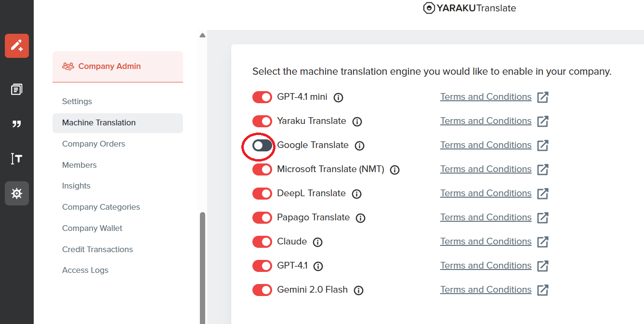
Task: Open the gear settings icon in sidebar
Action: coord(17,193)
